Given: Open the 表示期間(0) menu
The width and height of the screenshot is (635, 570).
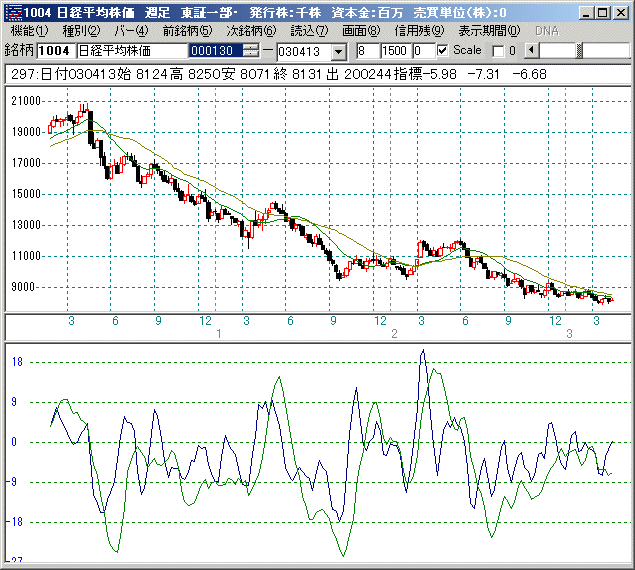Looking at the screenshot, I should click(x=488, y=31).
